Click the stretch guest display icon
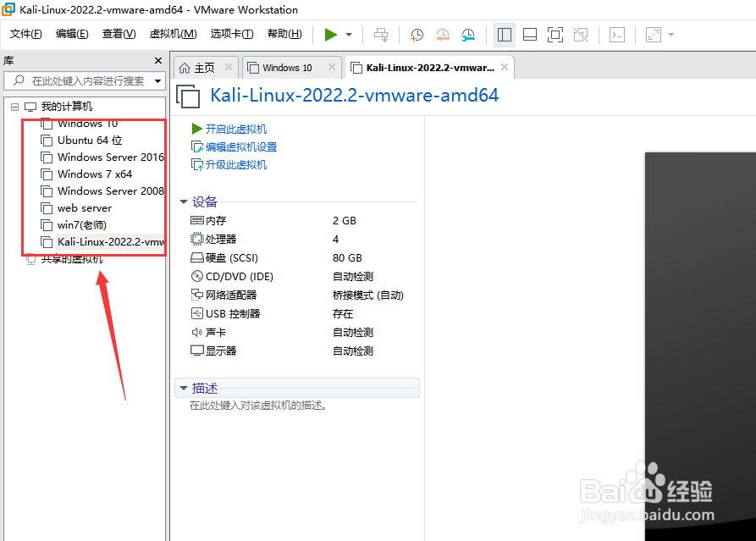Screen dimensions: 756x541 click(x=654, y=35)
